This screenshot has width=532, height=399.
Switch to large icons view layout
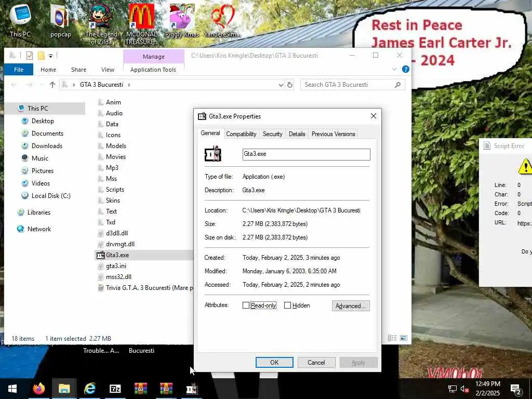click(x=403, y=338)
